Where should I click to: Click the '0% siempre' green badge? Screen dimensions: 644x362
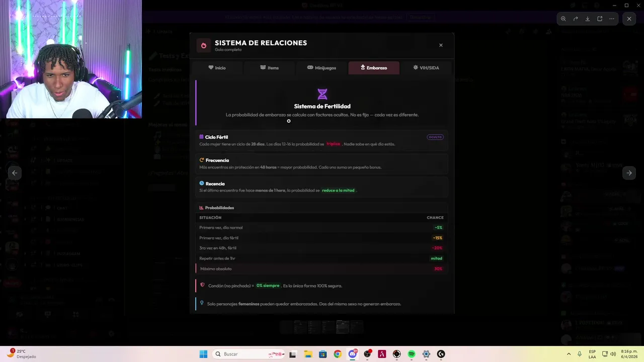(268, 286)
